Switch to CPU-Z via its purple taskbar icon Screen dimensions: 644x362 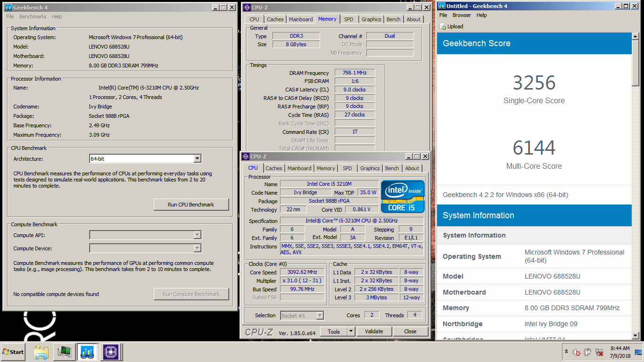click(110, 352)
